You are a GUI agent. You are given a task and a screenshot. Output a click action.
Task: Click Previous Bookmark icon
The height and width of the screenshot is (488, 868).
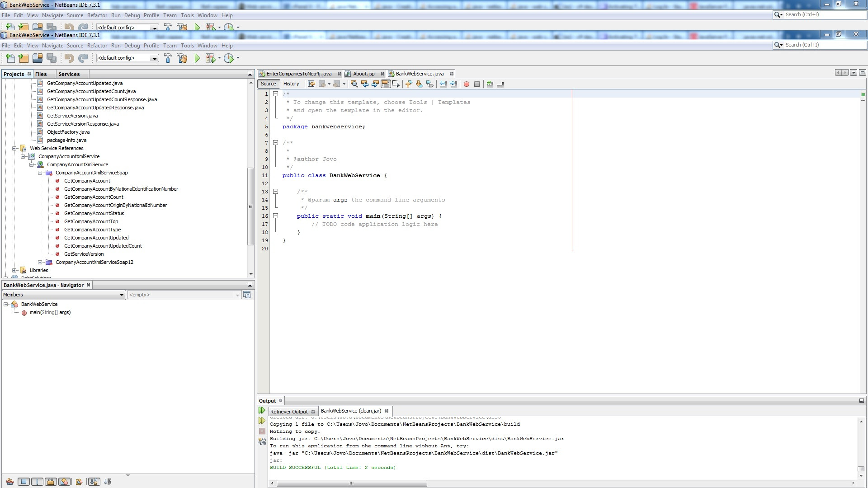pos(409,84)
